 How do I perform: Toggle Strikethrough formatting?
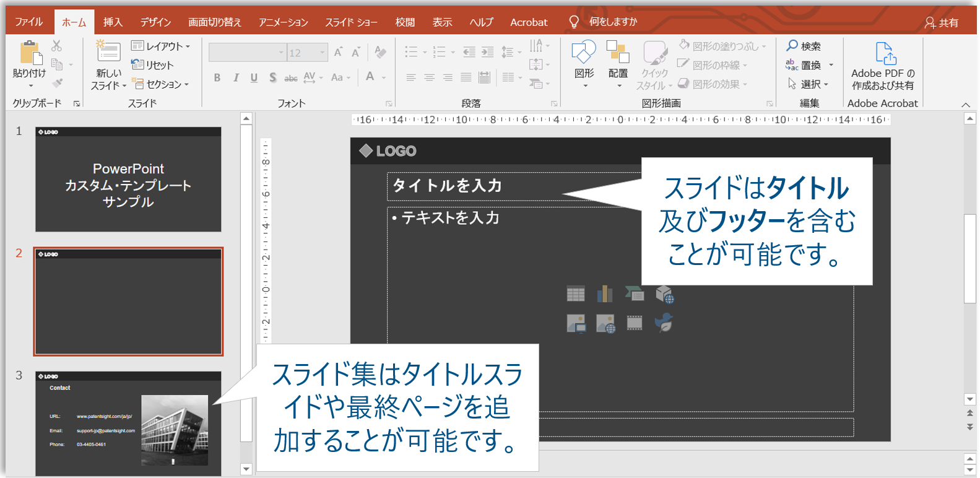[x=291, y=78]
